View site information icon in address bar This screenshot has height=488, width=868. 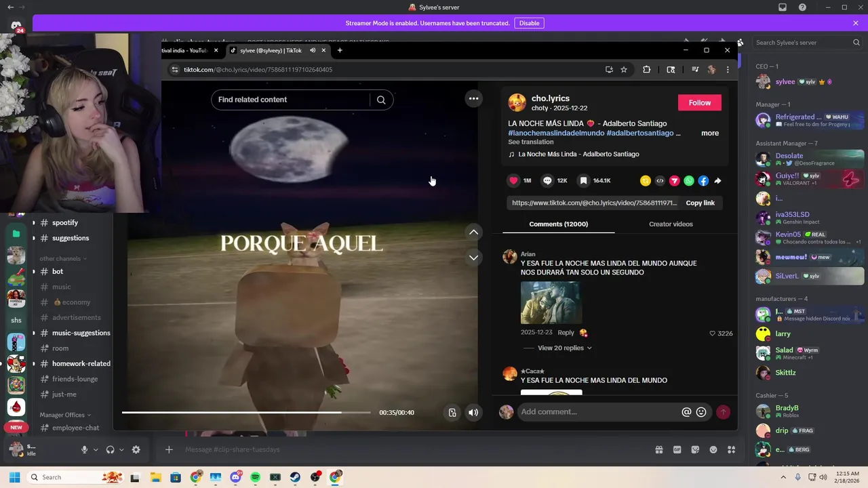click(x=174, y=69)
